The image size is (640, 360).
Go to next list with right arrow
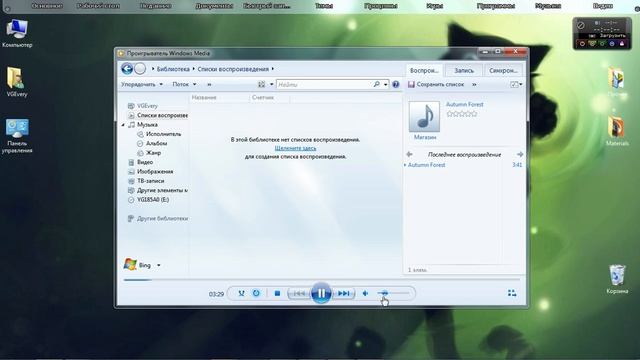520,154
